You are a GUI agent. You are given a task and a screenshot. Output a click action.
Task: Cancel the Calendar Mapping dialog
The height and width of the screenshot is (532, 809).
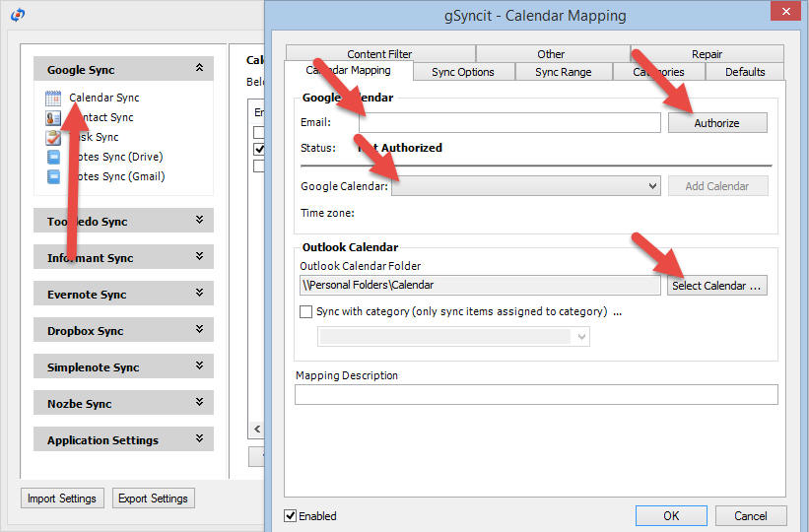(751, 515)
